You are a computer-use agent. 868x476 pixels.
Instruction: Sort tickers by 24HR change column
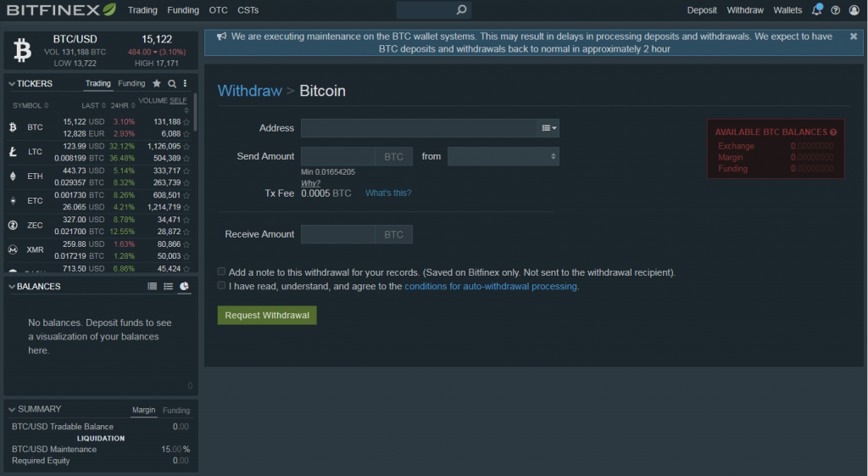122,105
